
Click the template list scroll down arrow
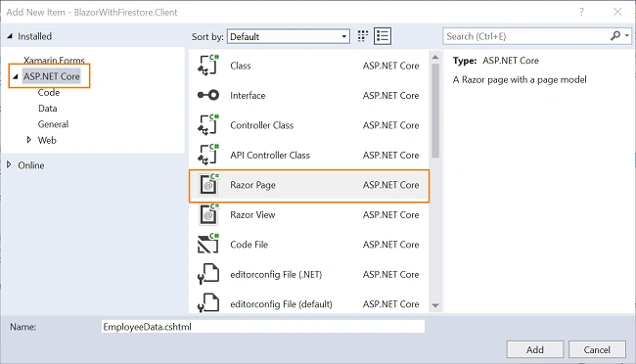435,305
